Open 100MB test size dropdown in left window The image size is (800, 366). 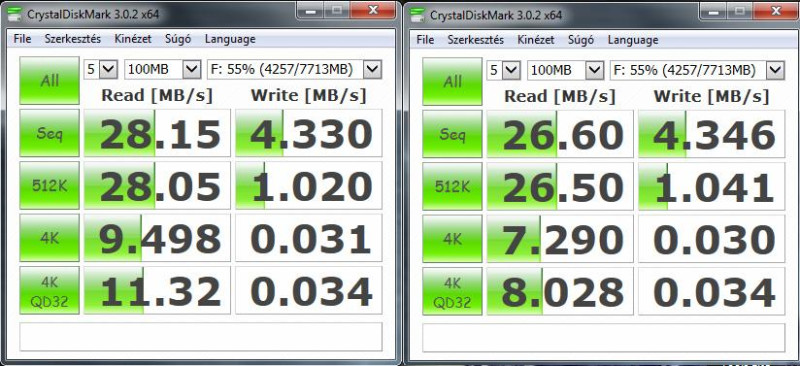[x=163, y=69]
